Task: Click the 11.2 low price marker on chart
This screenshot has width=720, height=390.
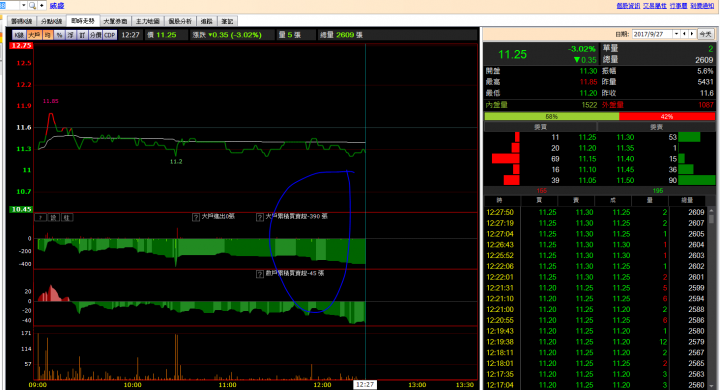Action: point(176,162)
